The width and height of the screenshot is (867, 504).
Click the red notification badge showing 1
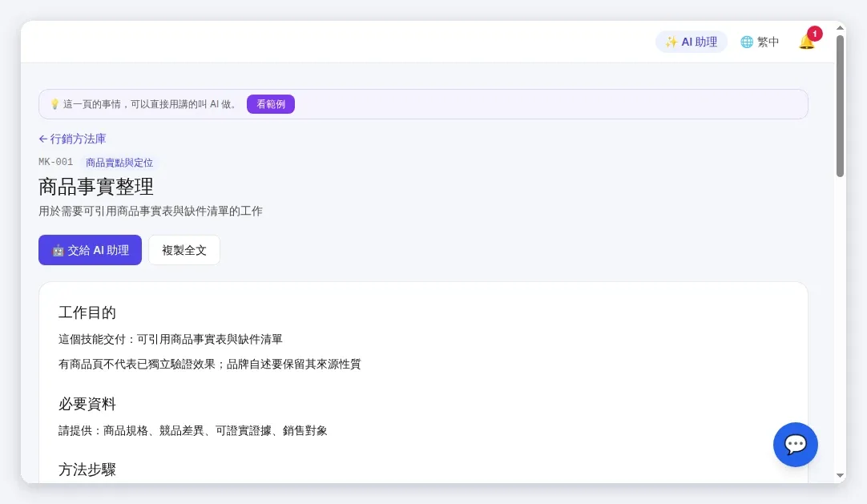[x=814, y=34]
